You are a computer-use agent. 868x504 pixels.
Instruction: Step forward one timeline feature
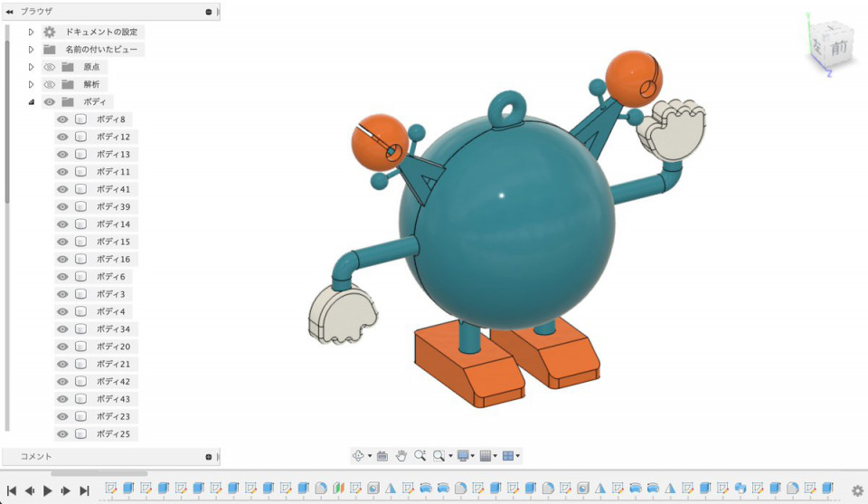[x=66, y=490]
